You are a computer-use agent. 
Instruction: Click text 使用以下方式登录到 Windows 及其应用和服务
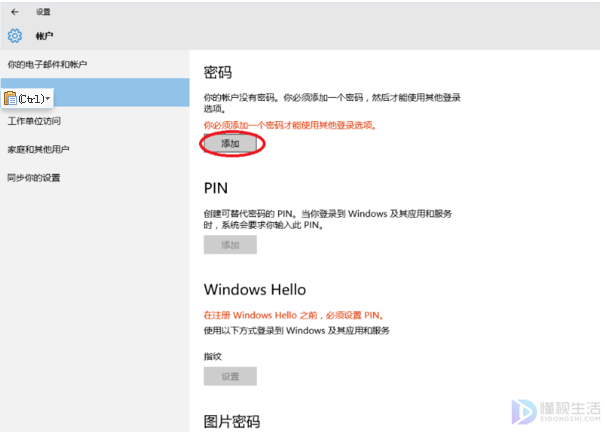coord(297,331)
